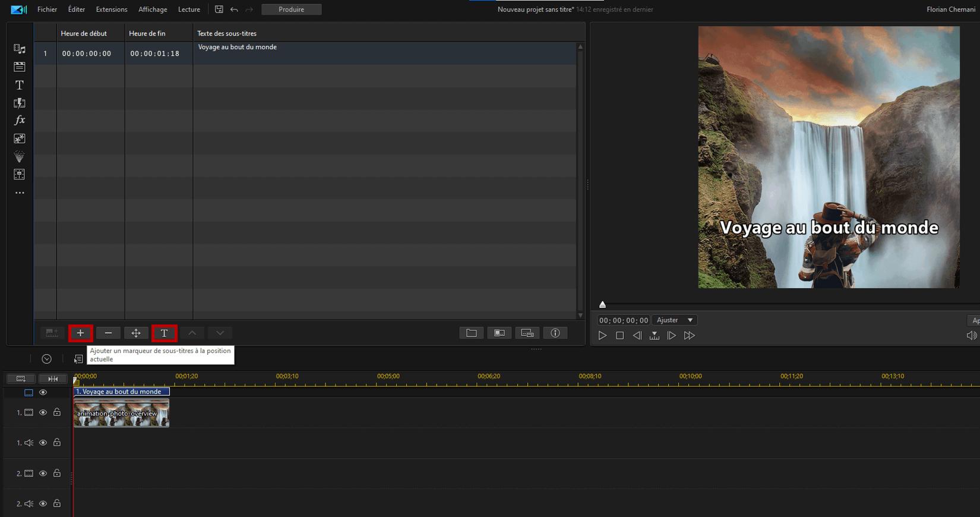Select subtitle text 'Voyage au bout du monde' row
This screenshot has height=517, width=980.
tap(385, 53)
